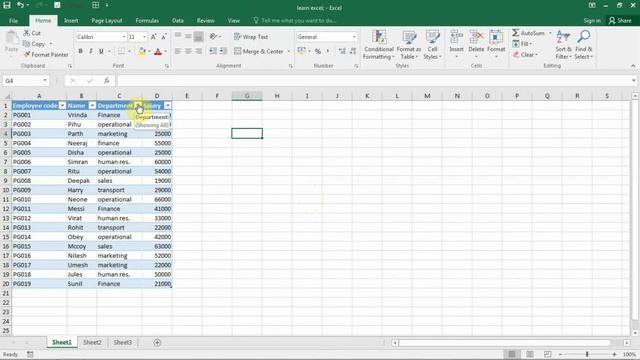Toggle Center horizontal alignment
This screenshot has width=640, height=360.
pos(188,51)
